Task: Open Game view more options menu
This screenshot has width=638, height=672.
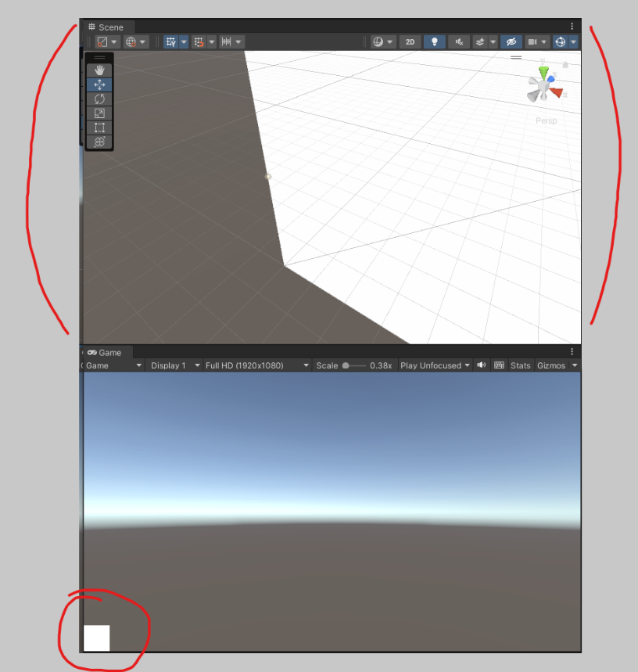Action: click(572, 352)
